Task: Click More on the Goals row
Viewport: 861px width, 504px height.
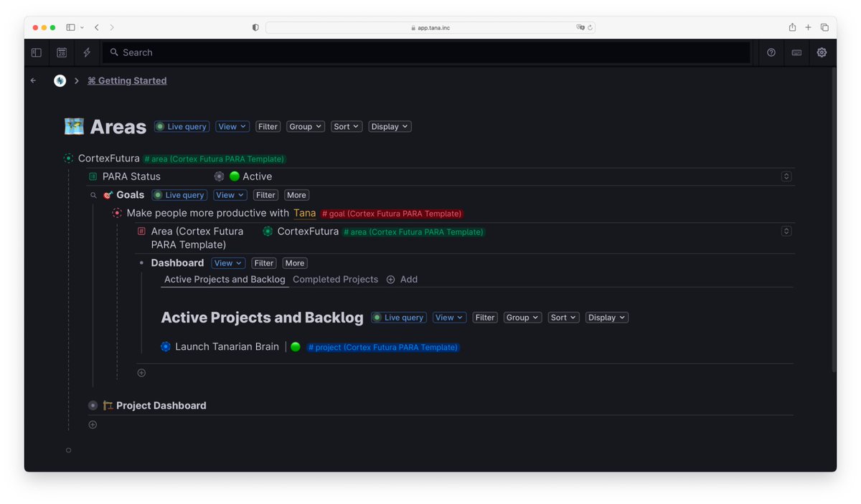Action: coord(296,195)
